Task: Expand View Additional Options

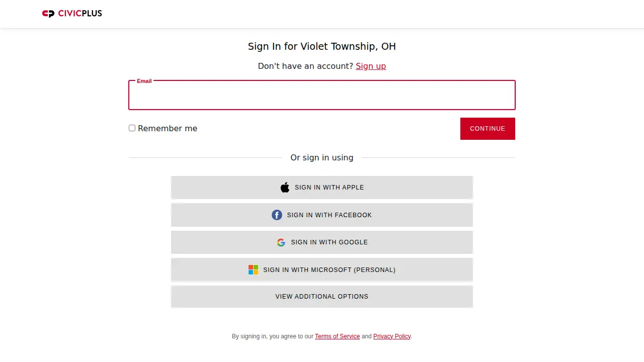Action: 322,297
